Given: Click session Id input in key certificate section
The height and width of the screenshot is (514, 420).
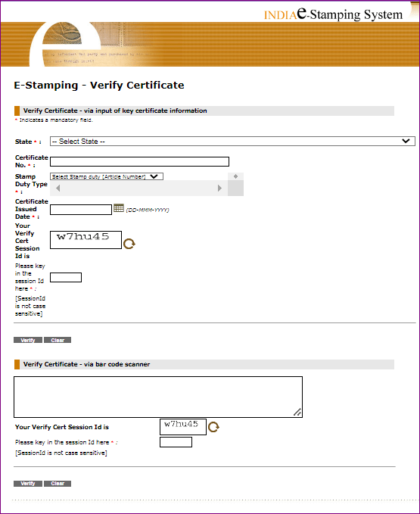Looking at the screenshot, I should (x=66, y=277).
